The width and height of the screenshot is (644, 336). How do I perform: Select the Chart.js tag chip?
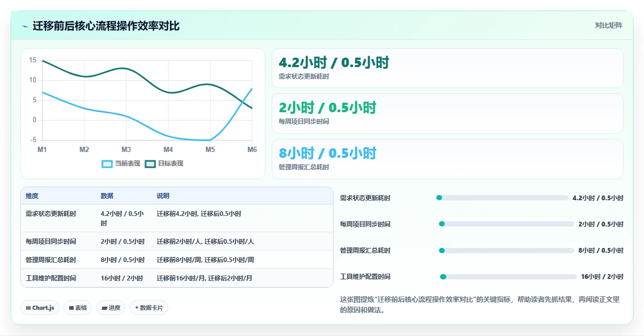click(40, 308)
